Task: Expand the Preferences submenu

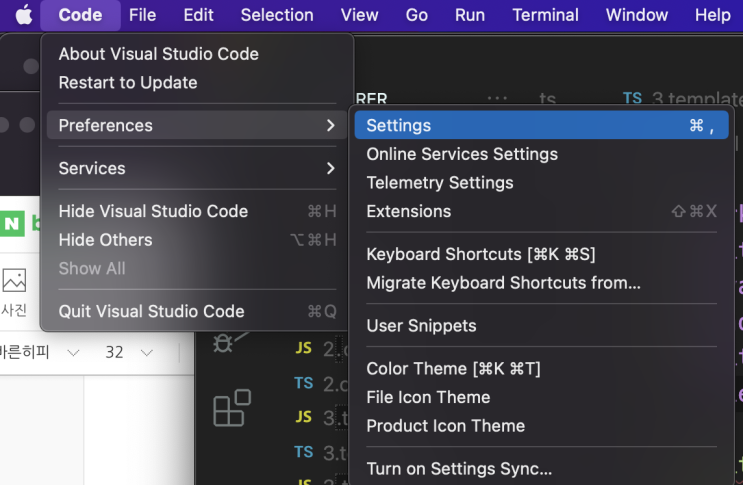Action: 197,126
